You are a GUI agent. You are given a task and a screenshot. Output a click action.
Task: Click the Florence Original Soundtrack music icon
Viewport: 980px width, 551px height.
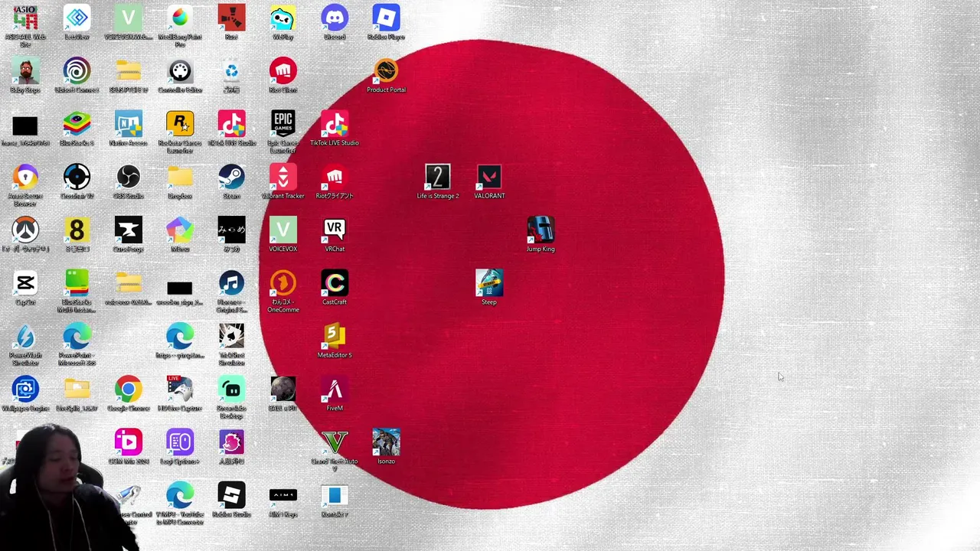coord(231,284)
